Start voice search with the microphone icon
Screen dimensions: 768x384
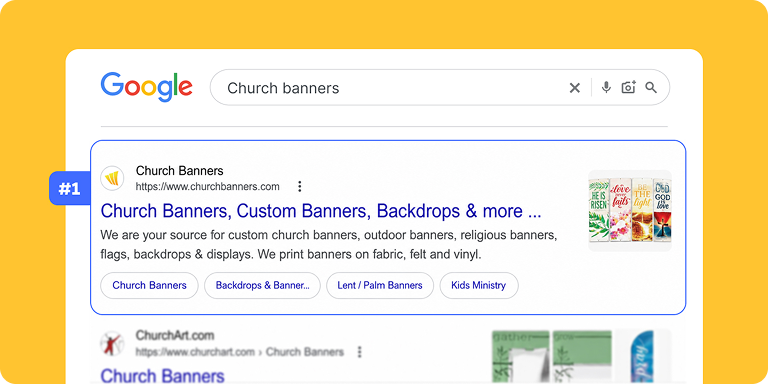(606, 87)
